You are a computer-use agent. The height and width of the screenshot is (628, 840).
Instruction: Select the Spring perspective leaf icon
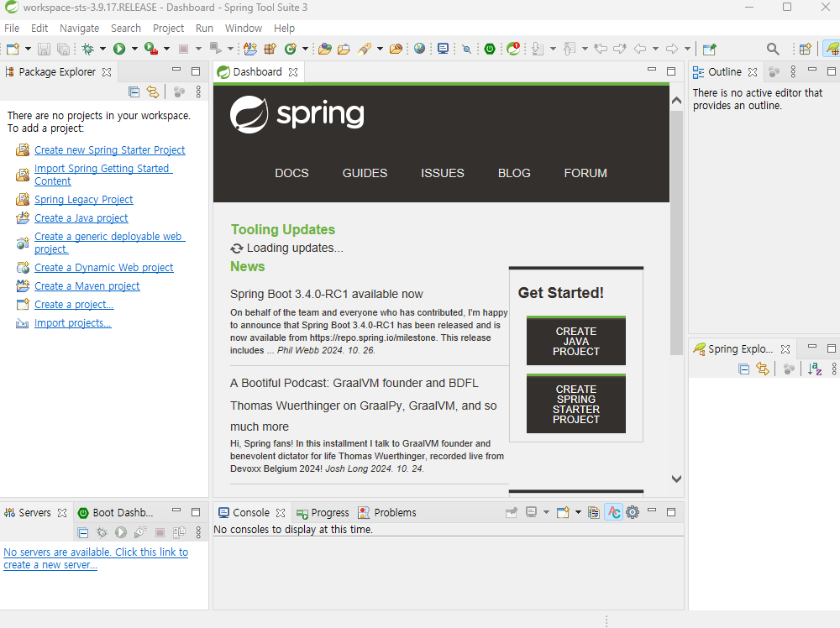(832, 49)
